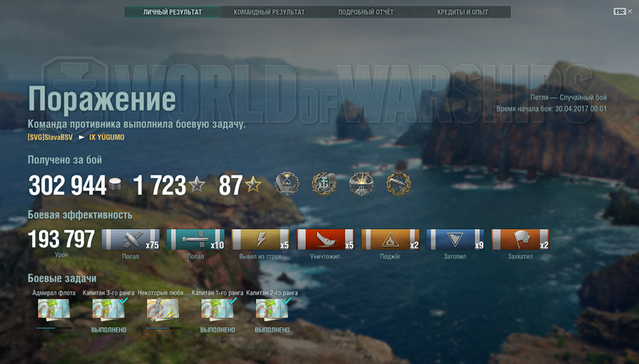
Task: Click the Адмирал флота progress bar
Action: click(54, 328)
